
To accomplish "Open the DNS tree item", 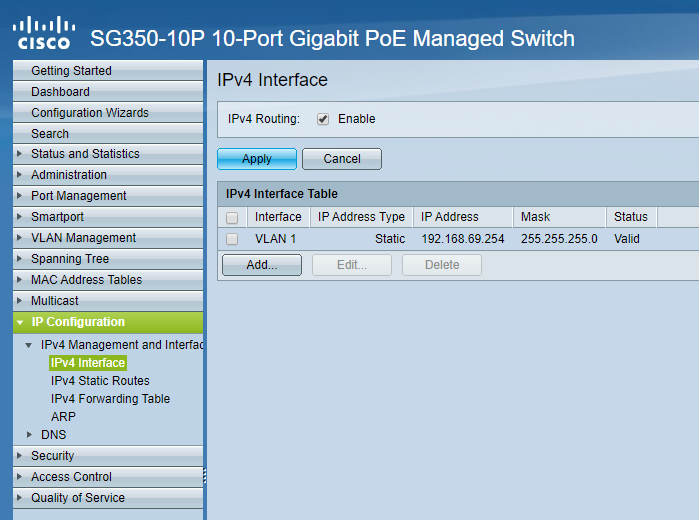I will click(x=53, y=434).
